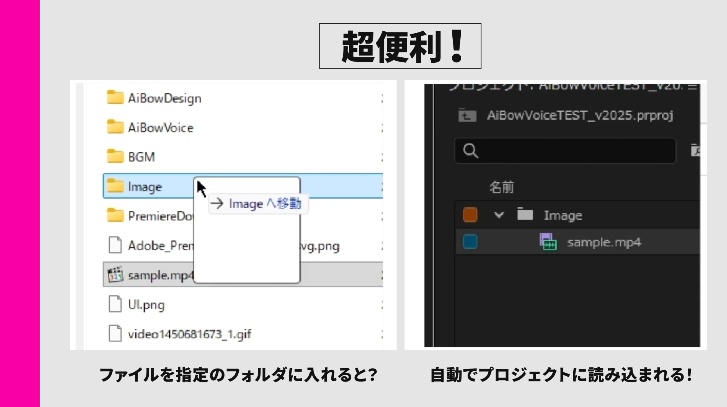The image size is (727, 407).
Task: Select the BGM folder icon
Action: pyautogui.click(x=115, y=156)
